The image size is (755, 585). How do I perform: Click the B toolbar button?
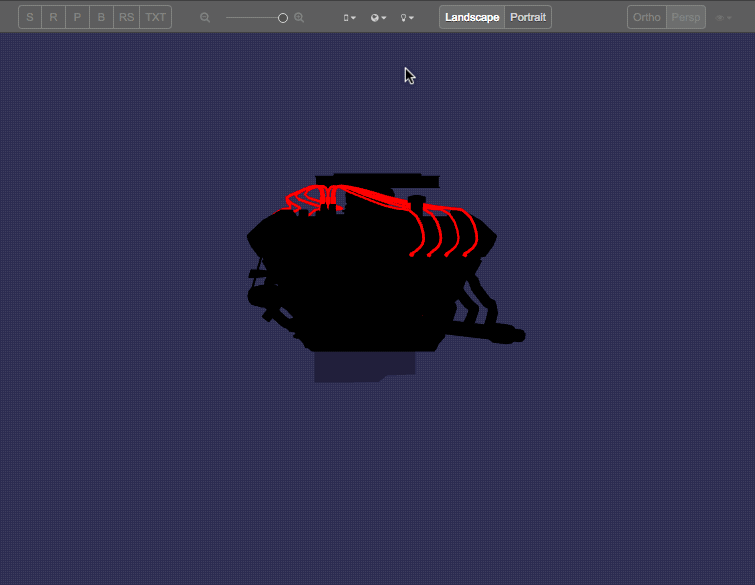click(101, 17)
